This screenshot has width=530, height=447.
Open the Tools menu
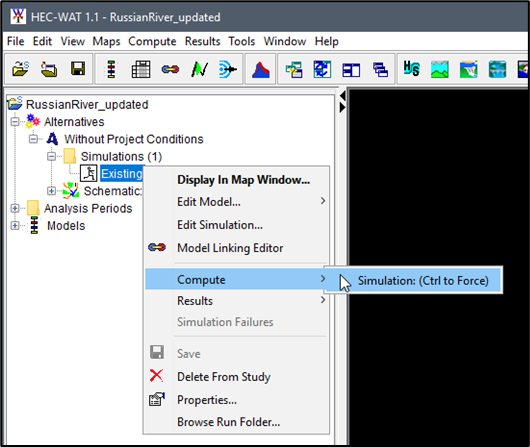pos(242,41)
